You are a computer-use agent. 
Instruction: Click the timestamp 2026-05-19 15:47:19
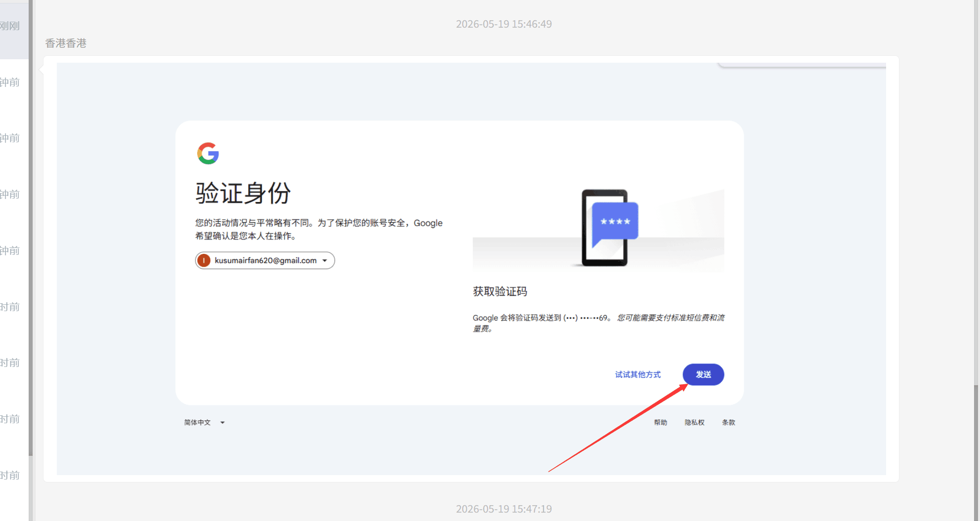click(x=504, y=509)
